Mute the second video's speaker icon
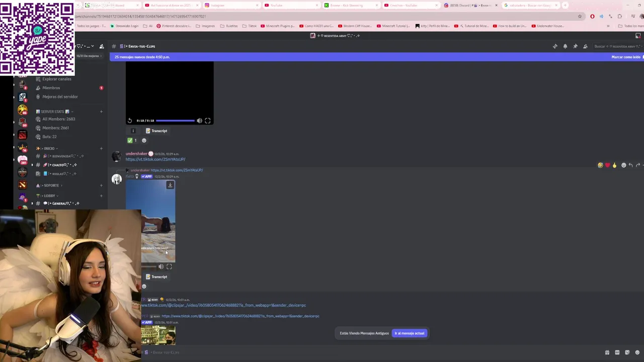 161,266
